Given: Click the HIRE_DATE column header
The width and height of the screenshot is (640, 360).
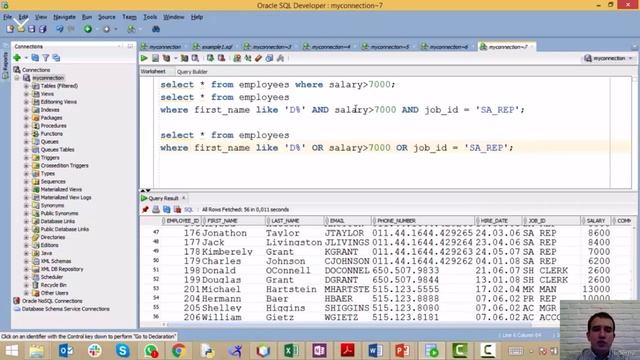Looking at the screenshot, I should click(498, 221).
